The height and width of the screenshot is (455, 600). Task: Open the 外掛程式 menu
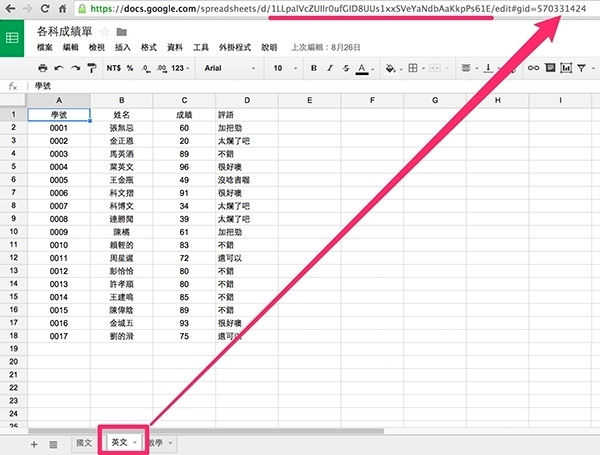(x=235, y=47)
